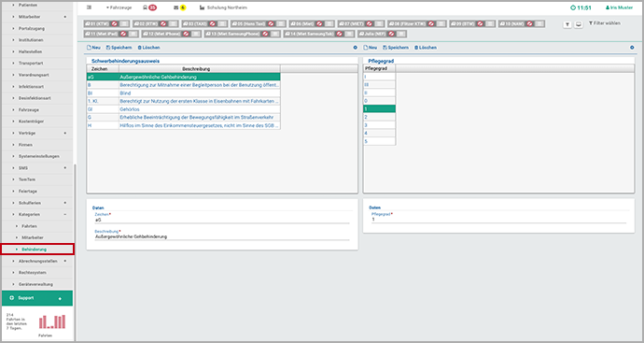This screenshot has height=343, width=644.
Task: Open the Fahrzeuge dropdown in top bar
Action: [x=119, y=7]
